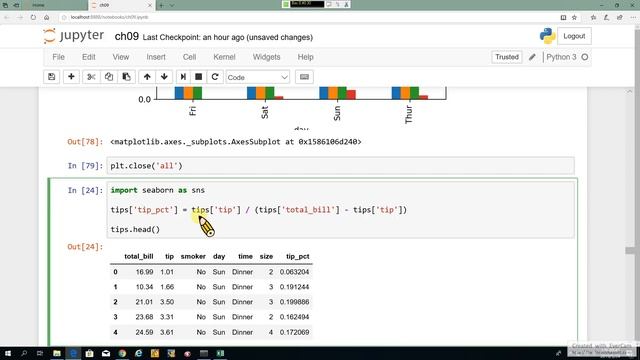Click the In [24] prompt label

85,190
